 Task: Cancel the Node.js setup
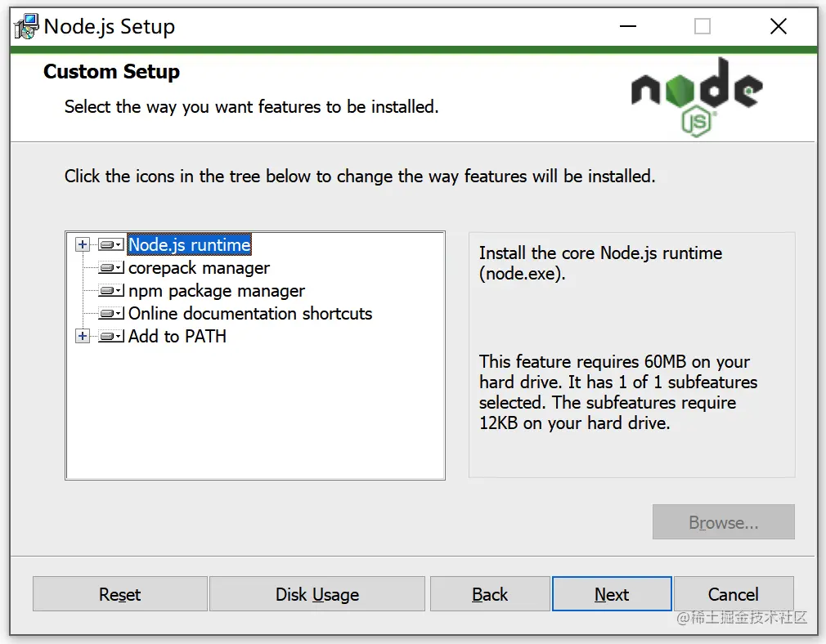coord(734,594)
